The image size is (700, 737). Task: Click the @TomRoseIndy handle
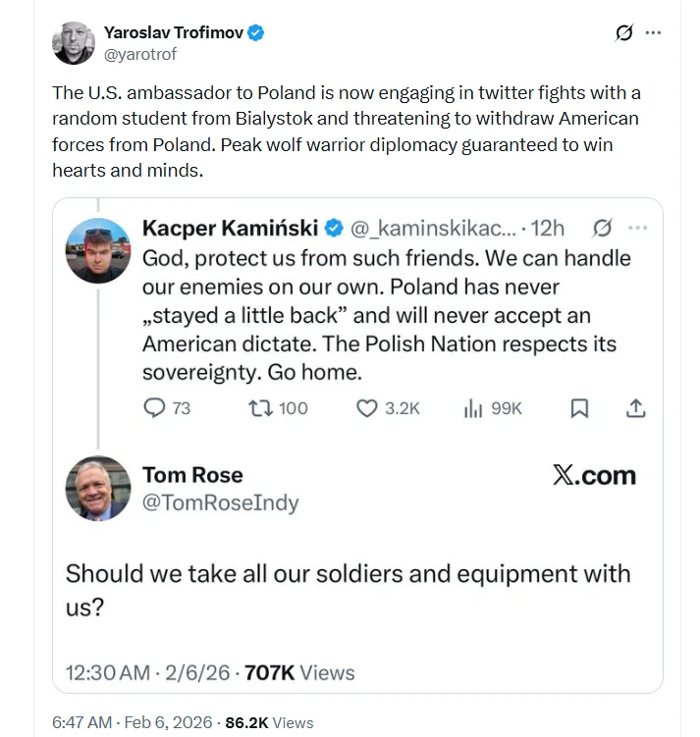tap(220, 503)
